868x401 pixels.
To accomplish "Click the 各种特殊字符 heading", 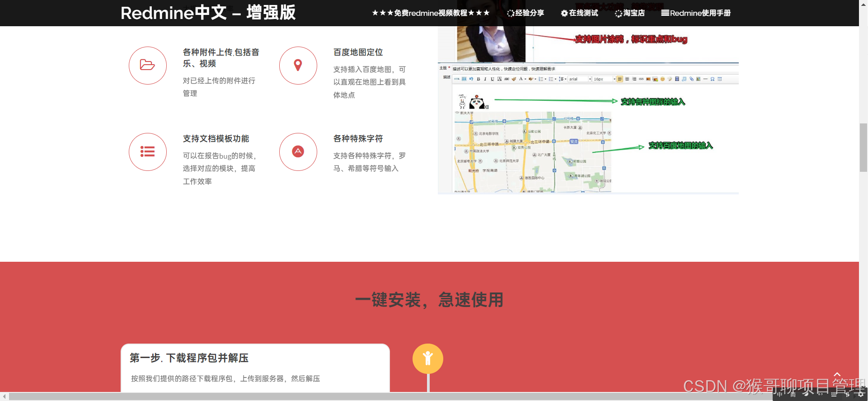I will [x=358, y=139].
